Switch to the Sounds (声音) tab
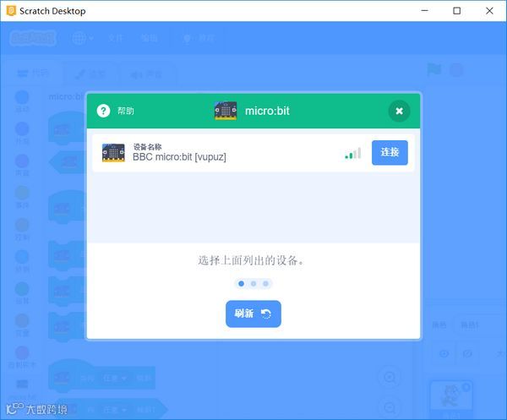Viewport: 507px width, 420px height. (146, 74)
